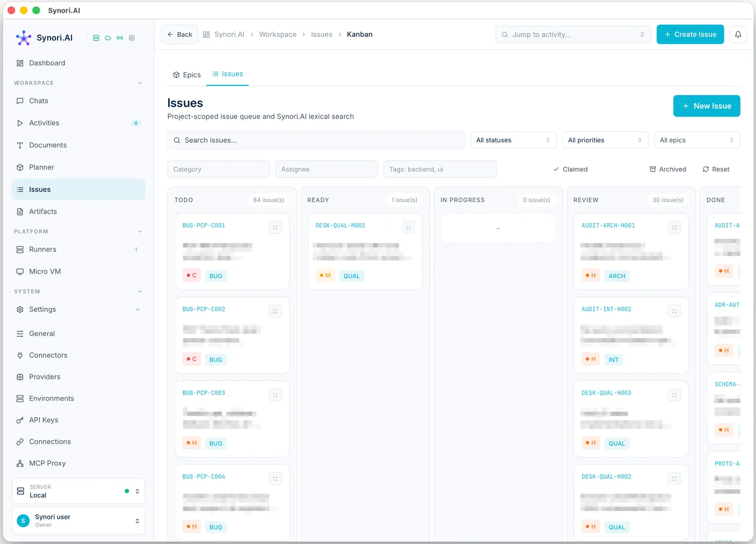Open Connectors settings

click(78, 355)
